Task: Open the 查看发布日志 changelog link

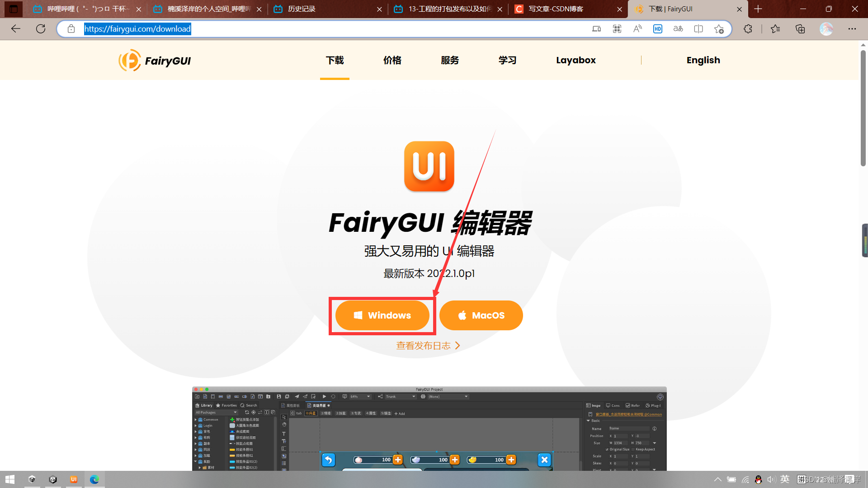Action: [x=429, y=346]
